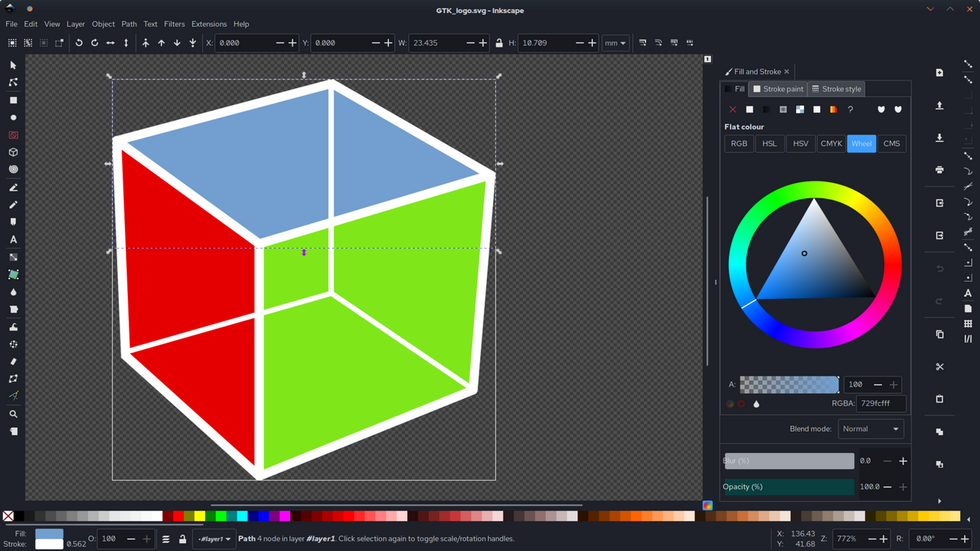This screenshot has width=980, height=551.
Task: Select the Zoom tool
Action: [12, 413]
